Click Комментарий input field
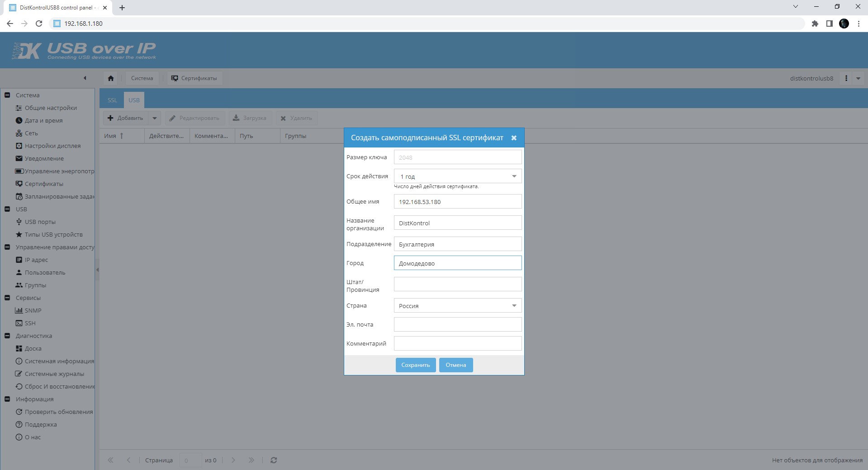This screenshot has width=868, height=470. [458, 344]
